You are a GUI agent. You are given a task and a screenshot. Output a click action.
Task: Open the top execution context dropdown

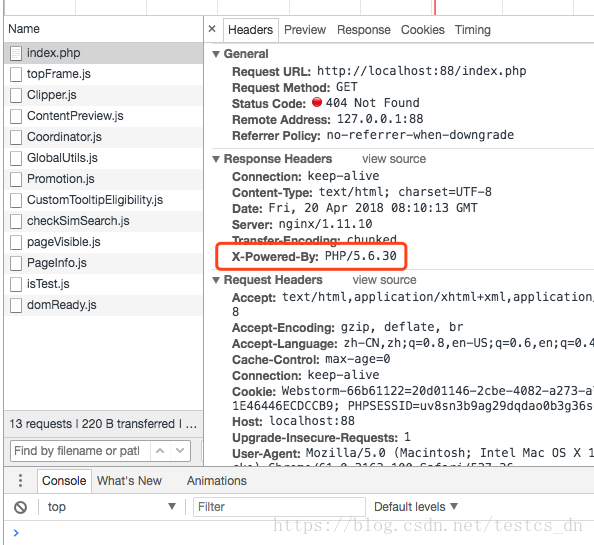point(111,507)
